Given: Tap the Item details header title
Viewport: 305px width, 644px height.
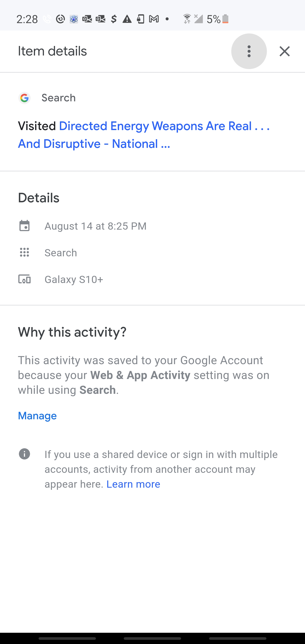Looking at the screenshot, I should 52,51.
